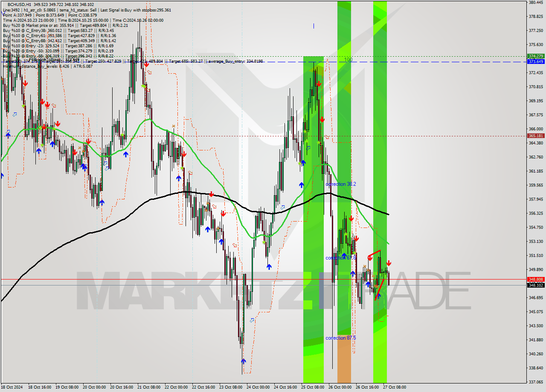Click the 366.000 price axis label

click(x=536, y=129)
